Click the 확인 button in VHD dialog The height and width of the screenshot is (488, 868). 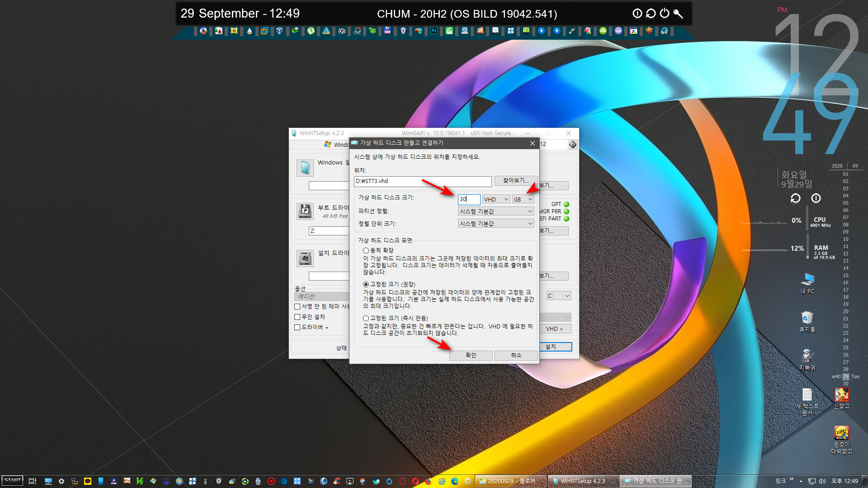tap(471, 355)
